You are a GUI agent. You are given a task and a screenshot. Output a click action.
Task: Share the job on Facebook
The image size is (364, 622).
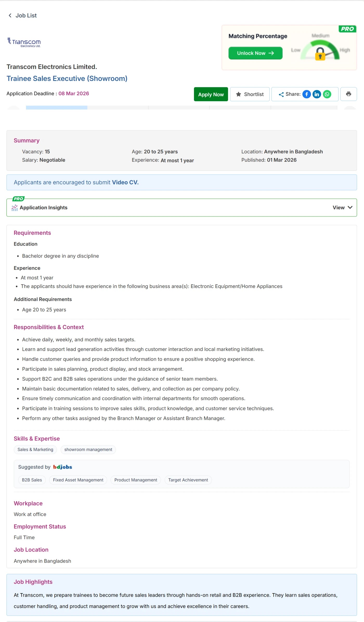tap(307, 94)
